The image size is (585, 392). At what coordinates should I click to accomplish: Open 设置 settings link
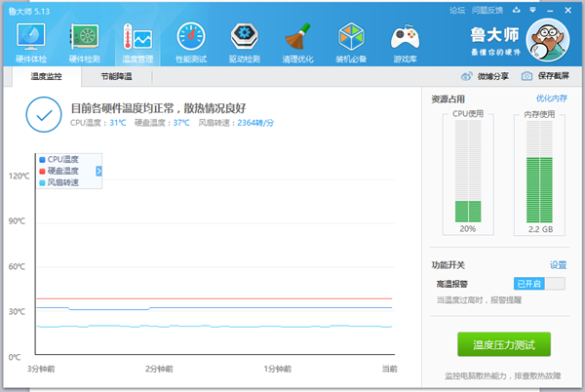pos(558,265)
